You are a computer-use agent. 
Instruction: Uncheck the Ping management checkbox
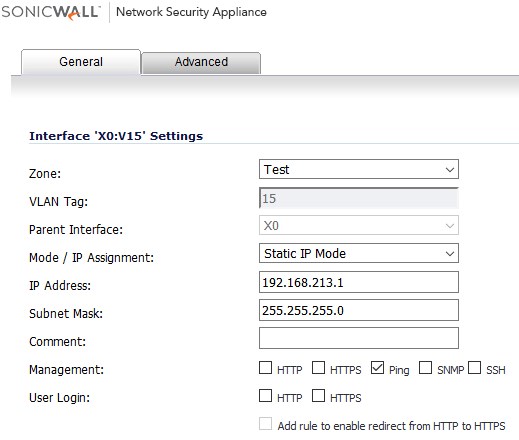[377, 368]
